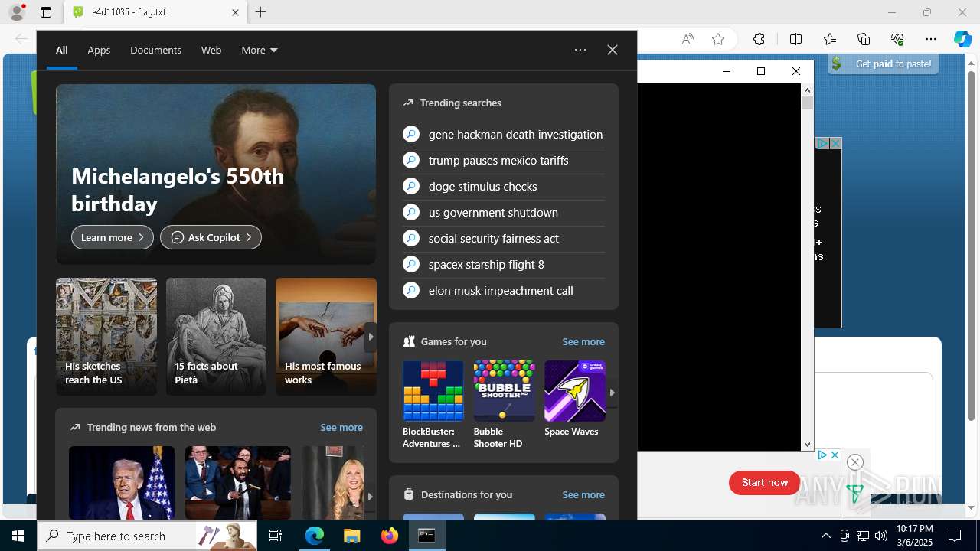This screenshot has height=551, width=980.
Task: Open the His sketches reach the US card
Action: (106, 337)
